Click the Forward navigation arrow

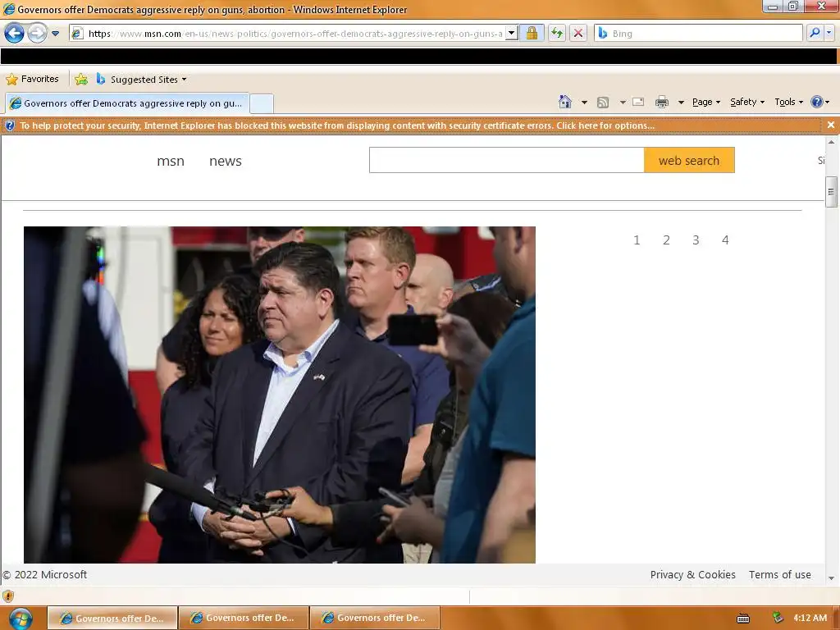tap(37, 33)
